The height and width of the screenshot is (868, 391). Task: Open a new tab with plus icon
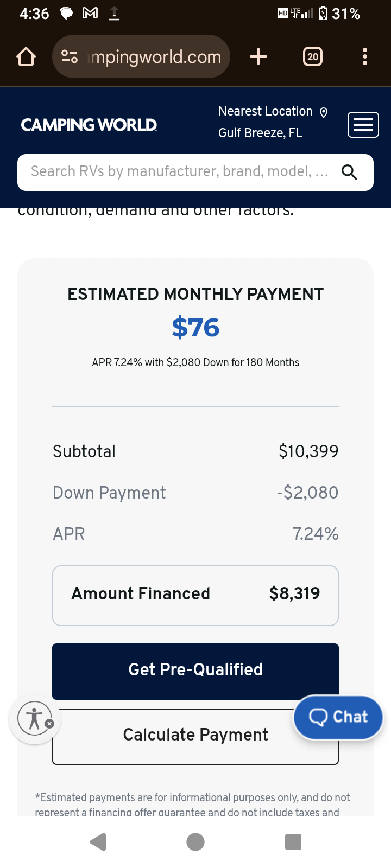pyautogui.click(x=258, y=56)
